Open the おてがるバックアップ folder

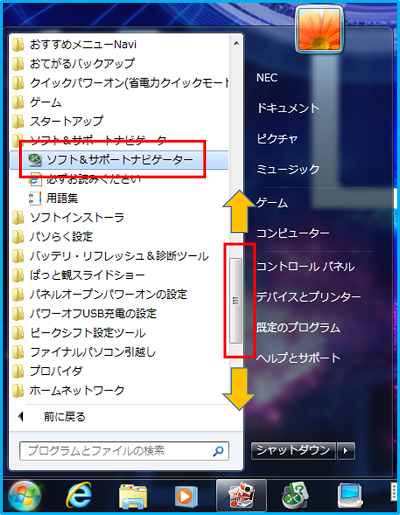[x=74, y=63]
